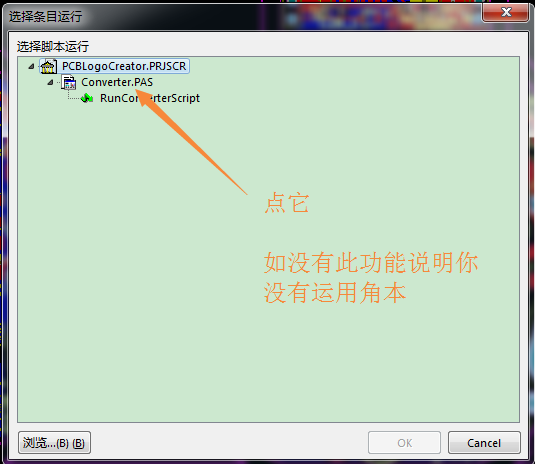The height and width of the screenshot is (464, 535).
Task: Click the orange 如没有此功能说明你 annotation line
Action: point(371,263)
